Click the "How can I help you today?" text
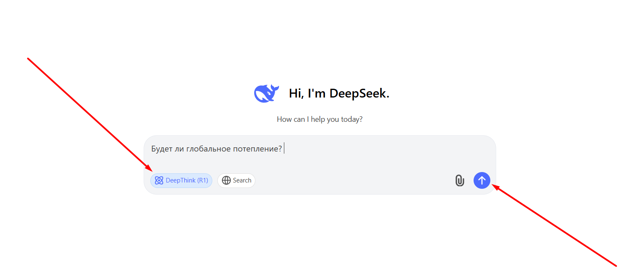 click(319, 119)
